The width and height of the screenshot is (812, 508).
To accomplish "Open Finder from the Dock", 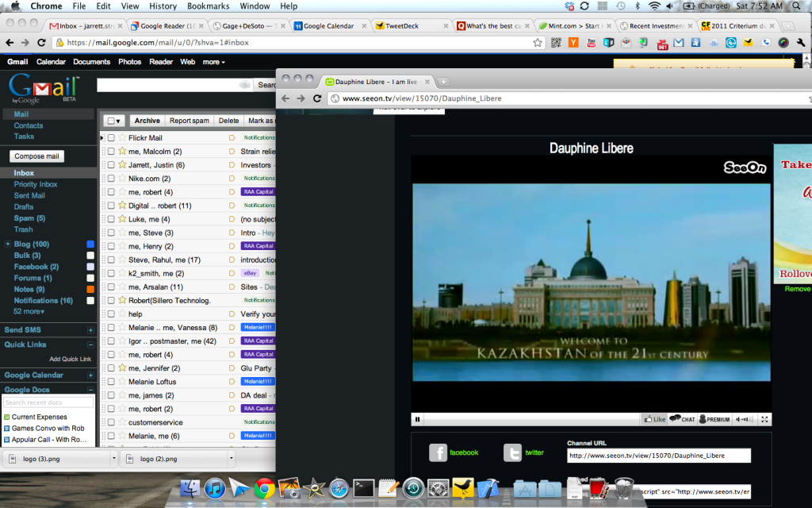I will pos(190,488).
